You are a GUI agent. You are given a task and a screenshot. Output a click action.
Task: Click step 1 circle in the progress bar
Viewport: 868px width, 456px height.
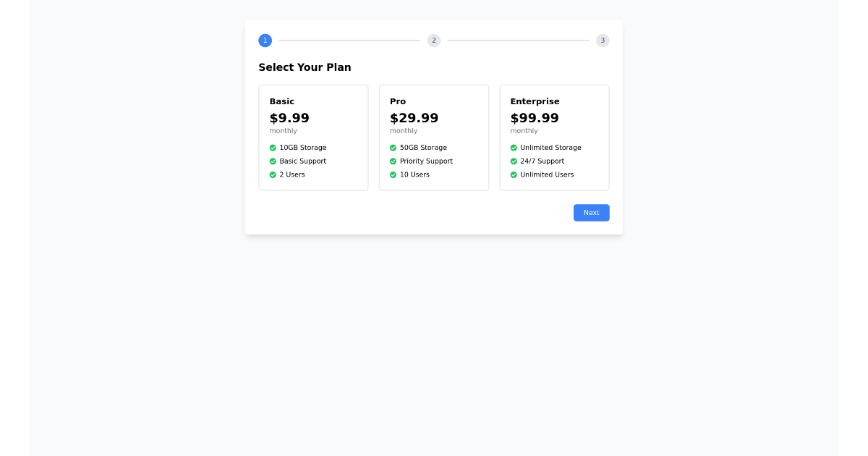coord(265,41)
